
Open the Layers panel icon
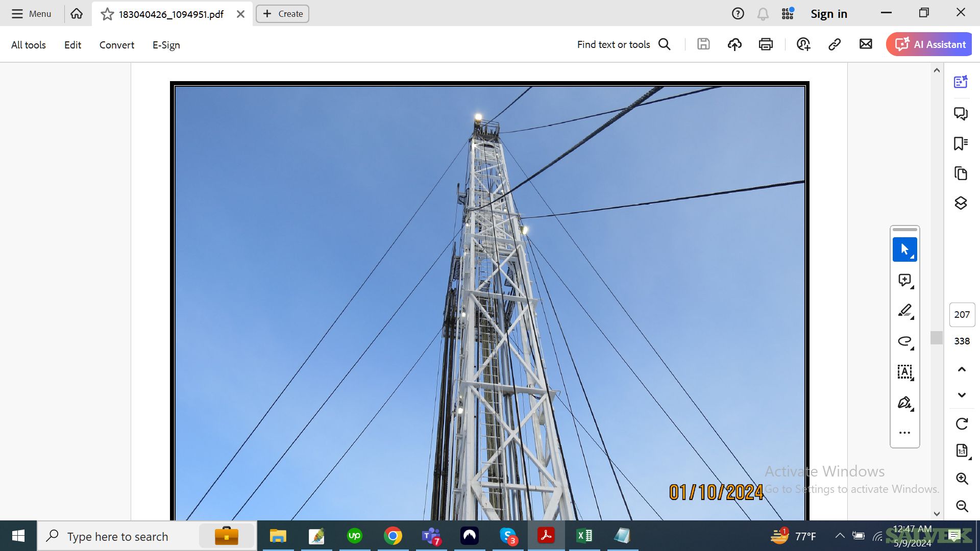pos(961,203)
